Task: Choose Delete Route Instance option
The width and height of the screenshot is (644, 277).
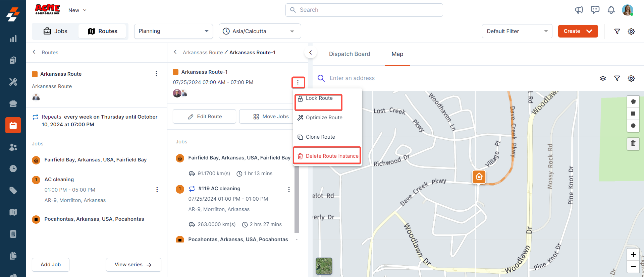Action: coord(327,156)
